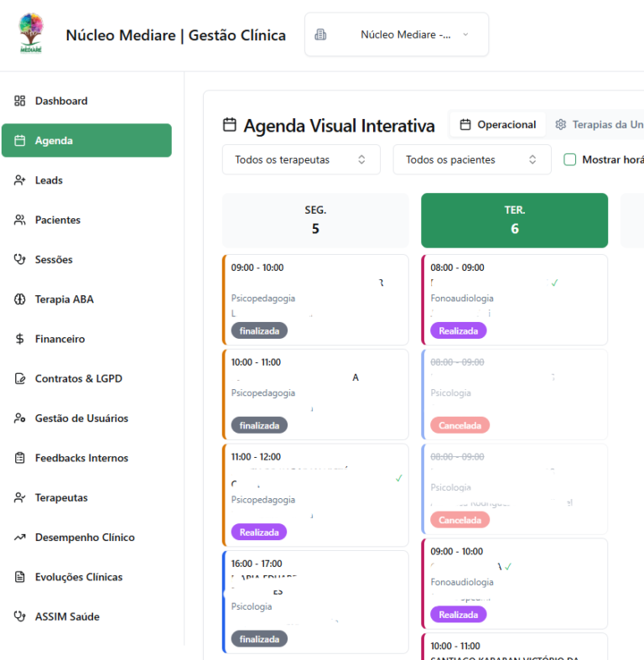Click the Contratos & LGPD document icon
644x660 pixels.
click(x=20, y=379)
